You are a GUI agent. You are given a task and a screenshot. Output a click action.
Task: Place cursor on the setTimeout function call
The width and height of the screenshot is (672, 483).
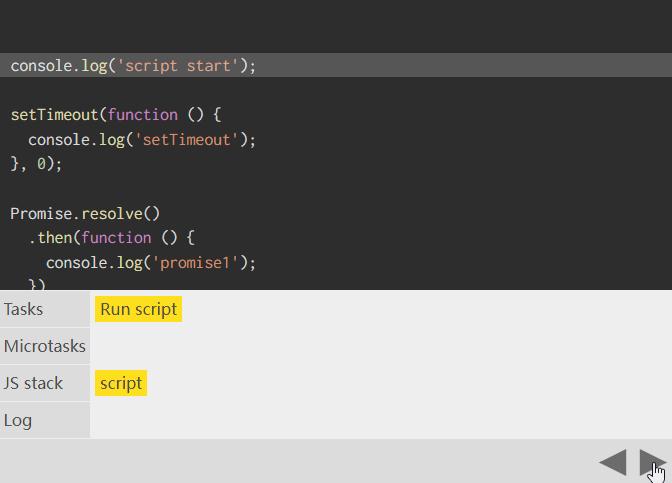pos(54,115)
